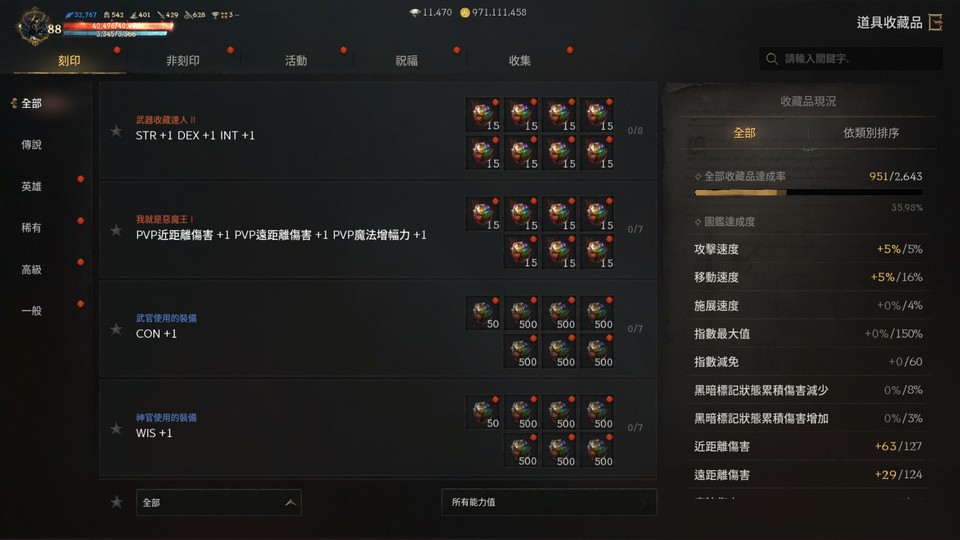
Task: Click the dropdown arrow of 全部 filter
Action: tap(290, 503)
